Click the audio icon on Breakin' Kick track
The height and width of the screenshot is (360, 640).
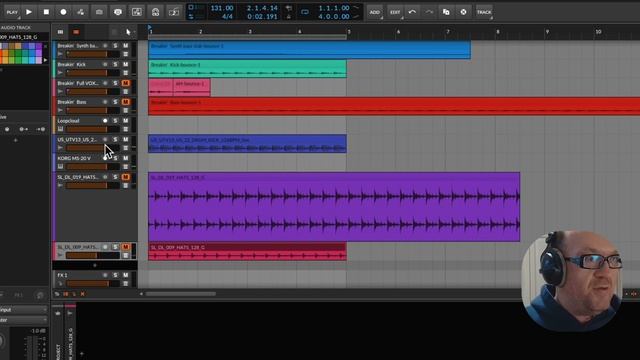(60, 73)
